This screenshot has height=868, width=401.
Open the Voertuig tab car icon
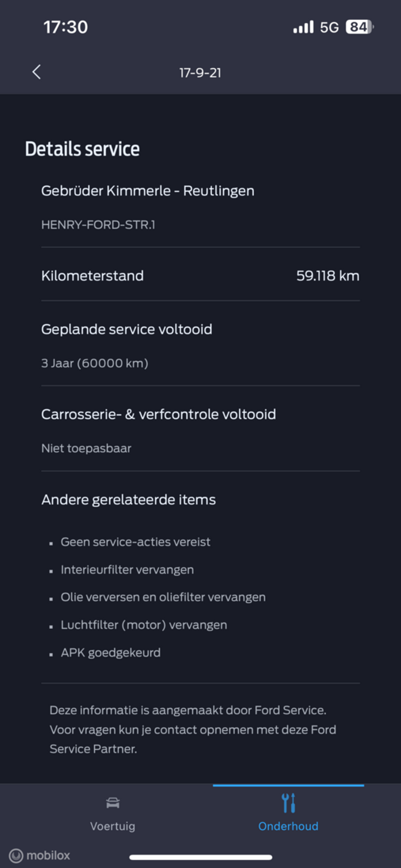(x=113, y=803)
